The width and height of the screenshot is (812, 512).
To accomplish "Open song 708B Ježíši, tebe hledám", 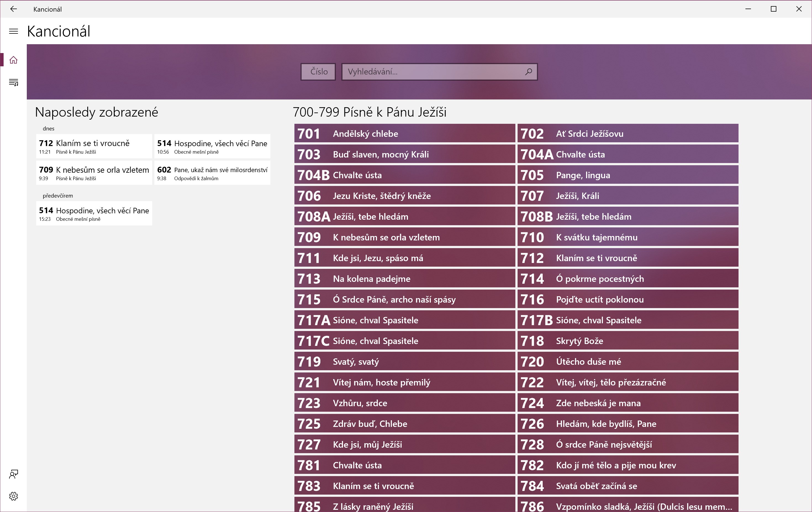I will click(x=628, y=217).
